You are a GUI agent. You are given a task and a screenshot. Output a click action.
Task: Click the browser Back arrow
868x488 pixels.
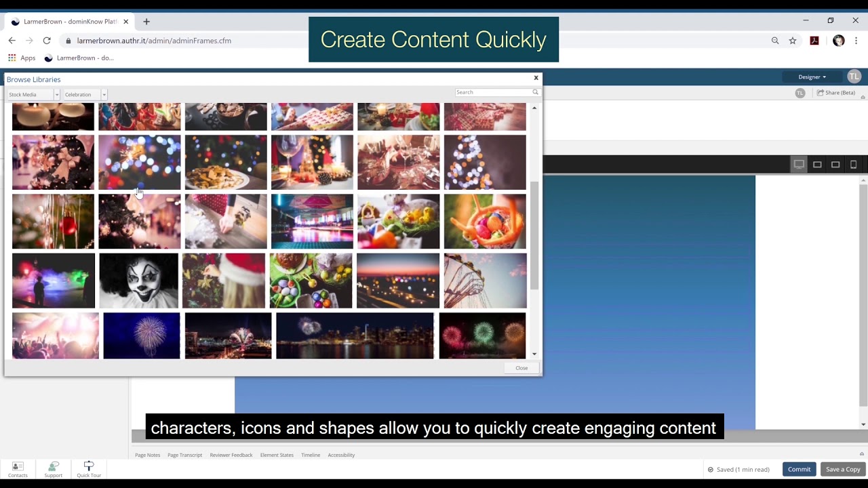click(x=12, y=41)
